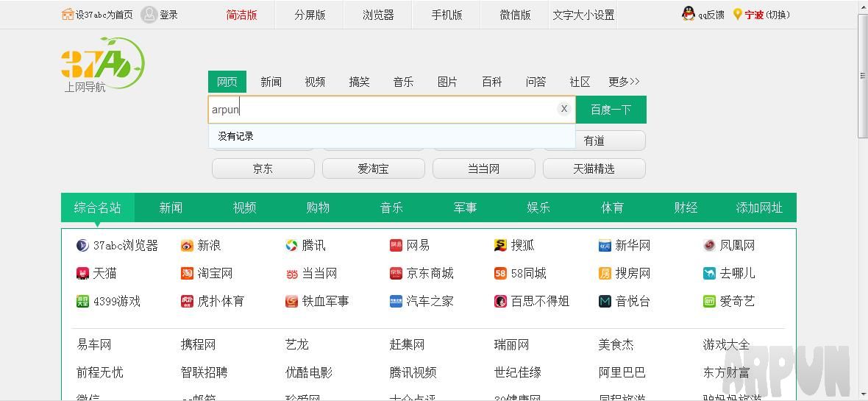The image size is (868, 401).
Task: Click the 百度一下 search button
Action: coord(611,110)
